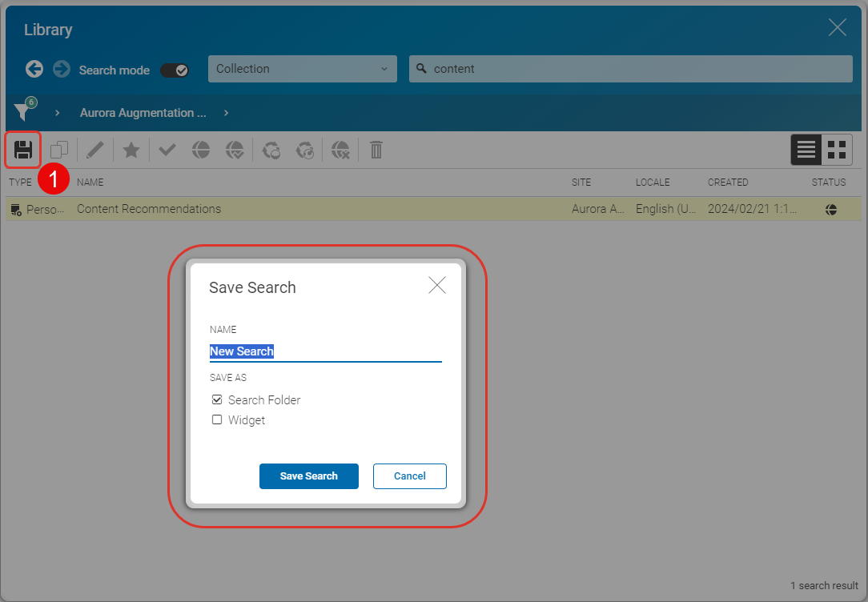Click the globe unpublish icon with the X
Viewport: 868px width, 602px height.
pyautogui.click(x=340, y=150)
